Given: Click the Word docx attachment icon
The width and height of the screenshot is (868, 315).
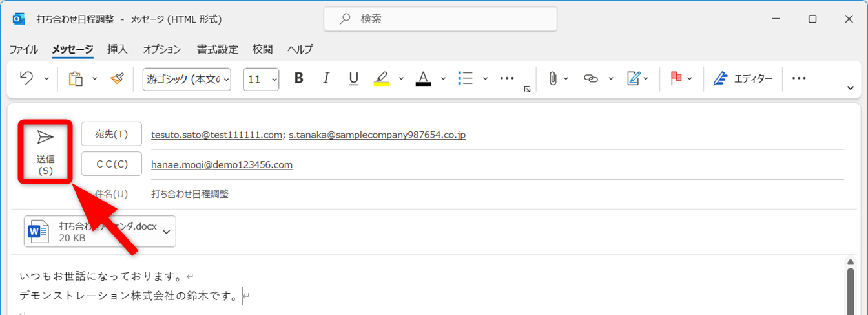Looking at the screenshot, I should pos(39,231).
